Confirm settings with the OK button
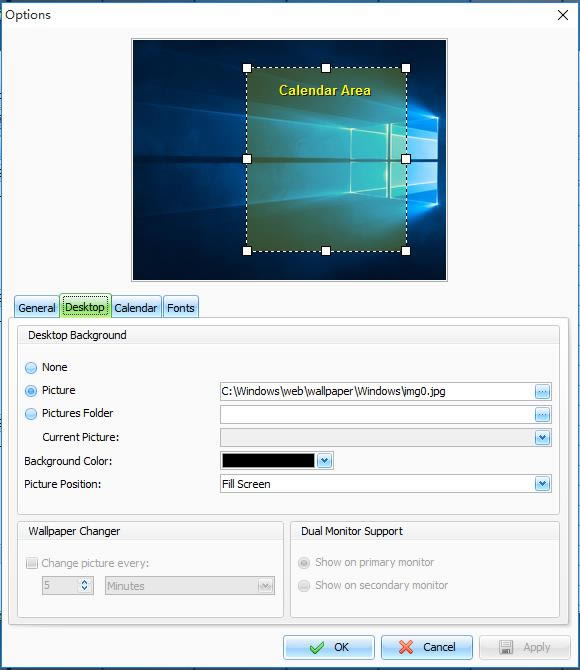 tap(329, 647)
